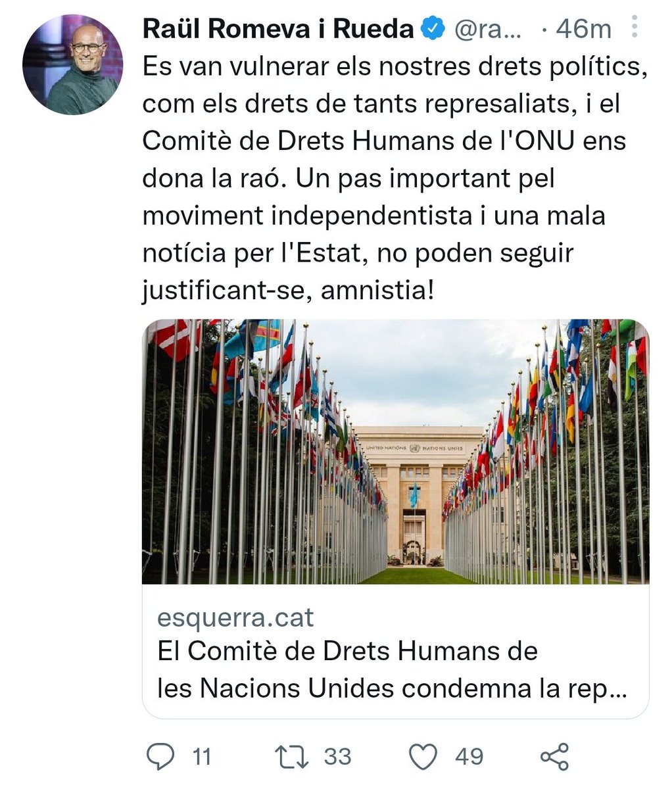Open the Raül Romeva i Rueda display name
Screen dimensions: 672x789
[278, 28]
